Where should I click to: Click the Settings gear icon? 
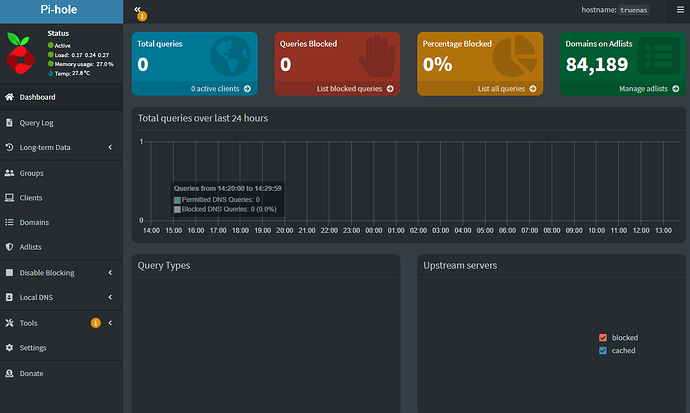[x=10, y=348]
